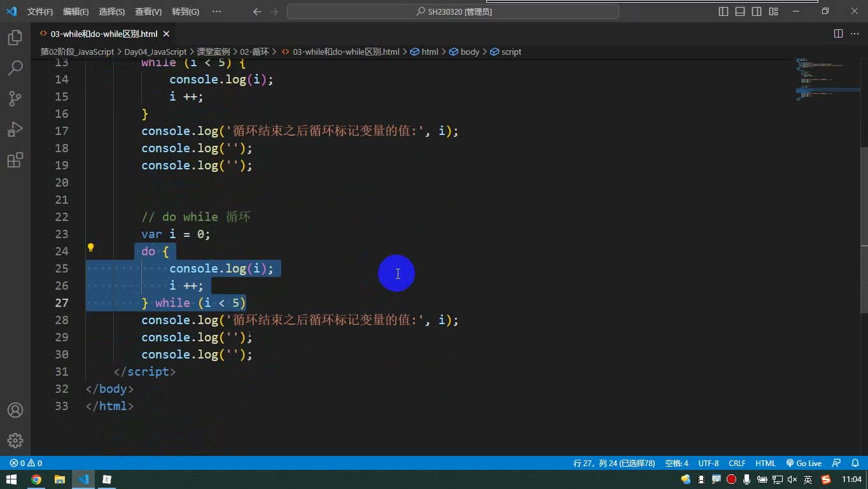The height and width of the screenshot is (489, 868).
Task: Click the lightbulb code action on line 24
Action: [x=91, y=248]
